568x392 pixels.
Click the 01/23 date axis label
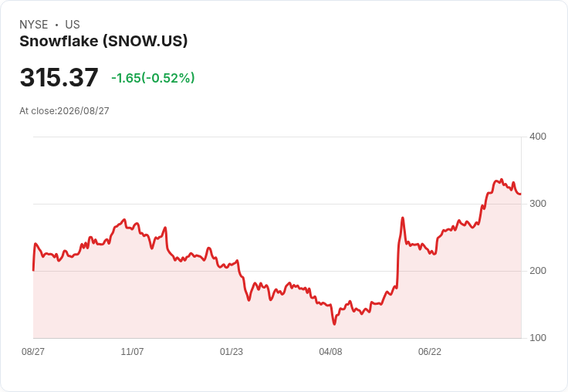pos(232,351)
